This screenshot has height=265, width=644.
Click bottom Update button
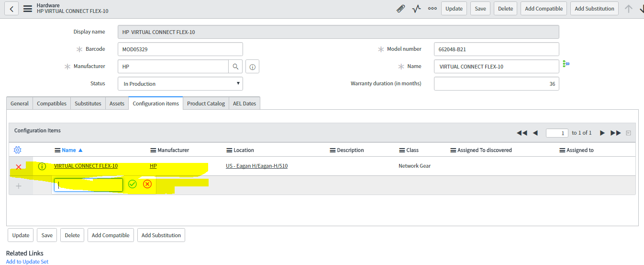pos(21,235)
